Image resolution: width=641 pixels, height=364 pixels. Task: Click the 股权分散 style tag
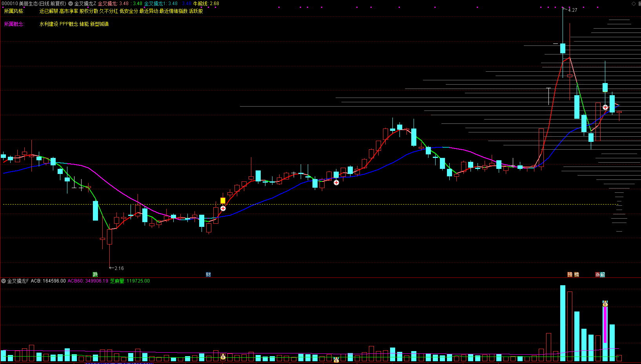tap(89, 11)
